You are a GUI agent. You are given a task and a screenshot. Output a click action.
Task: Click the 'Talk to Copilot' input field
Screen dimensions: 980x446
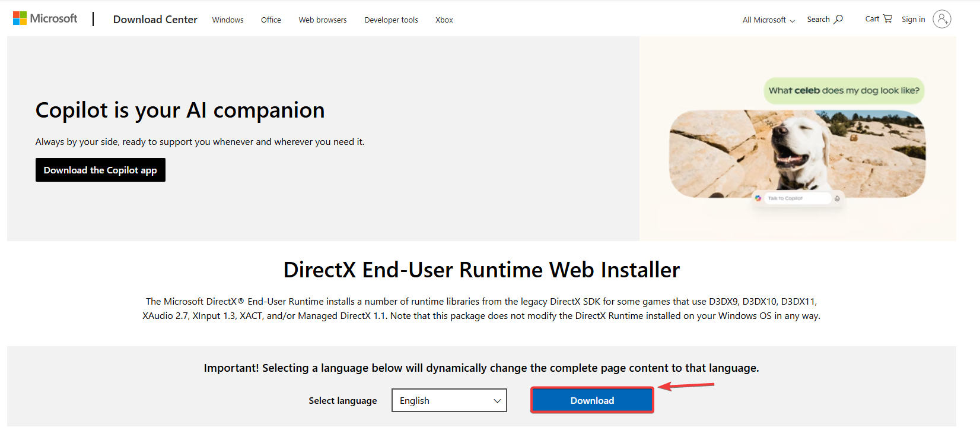tap(797, 198)
